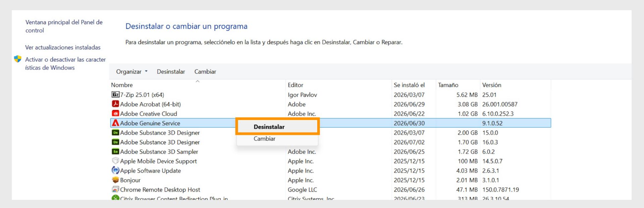Click the install date 2026/06/26
This screenshot has height=208, width=644.
[x=409, y=189]
